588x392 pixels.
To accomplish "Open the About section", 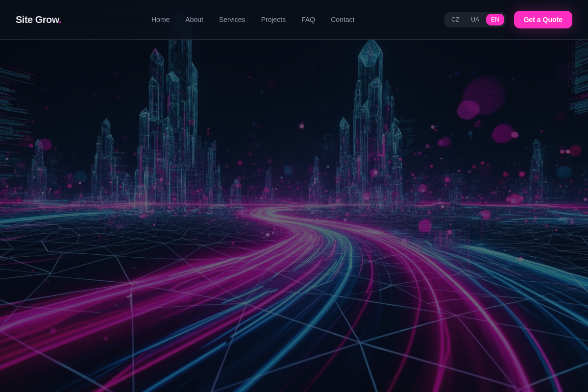I will click(194, 20).
